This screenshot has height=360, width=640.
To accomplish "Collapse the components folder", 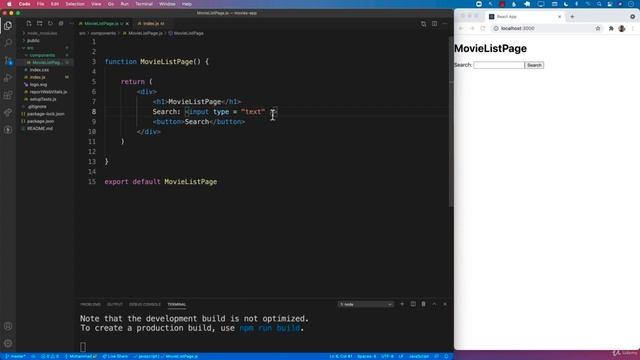I will click(42, 55).
